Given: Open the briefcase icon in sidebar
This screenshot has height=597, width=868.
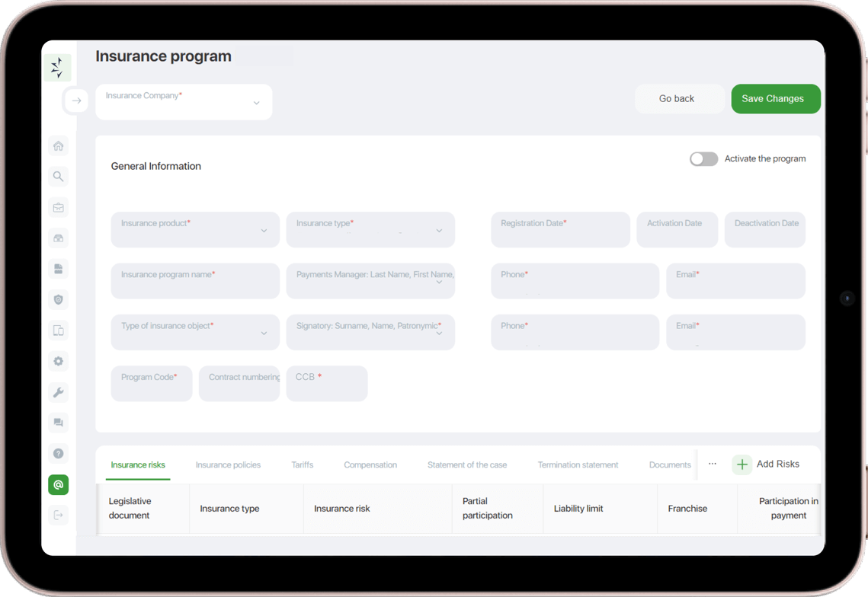Looking at the screenshot, I should 58,207.
